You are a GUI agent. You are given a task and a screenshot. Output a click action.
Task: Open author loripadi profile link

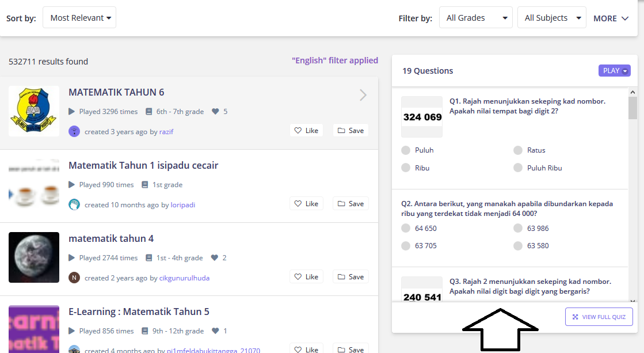[x=183, y=204]
